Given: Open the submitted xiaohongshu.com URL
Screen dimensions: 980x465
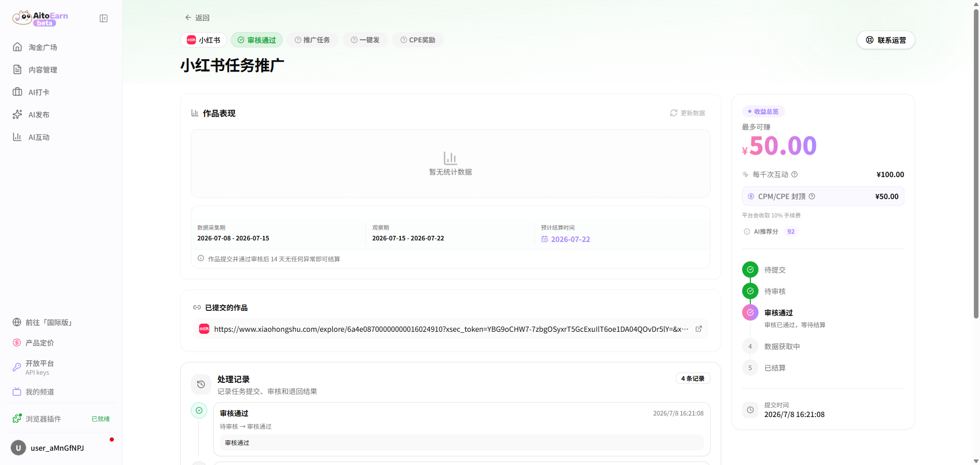Looking at the screenshot, I should (x=451, y=329).
